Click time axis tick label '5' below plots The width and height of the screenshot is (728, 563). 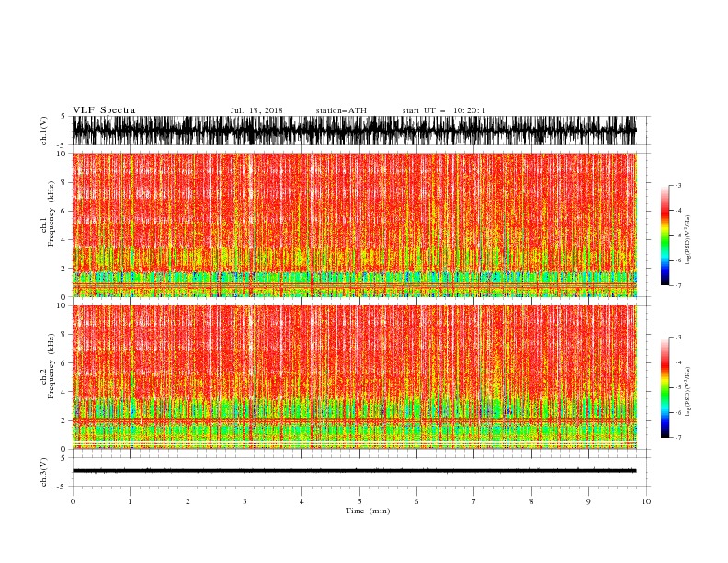click(359, 501)
